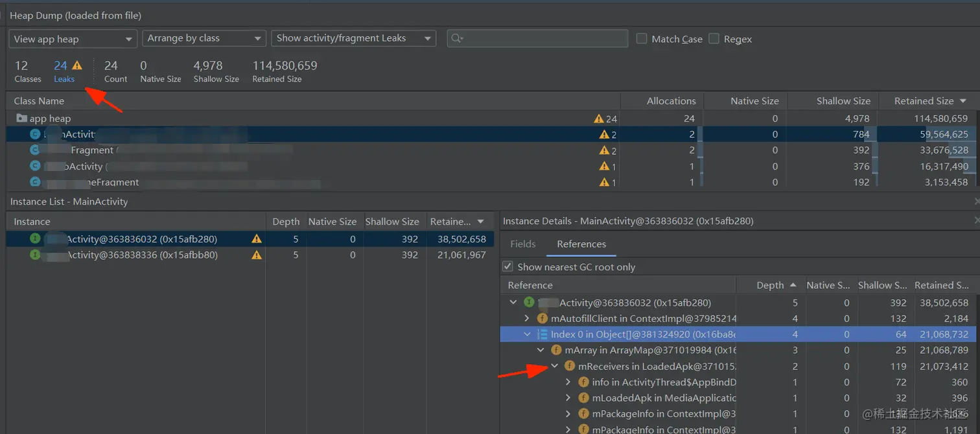This screenshot has height=434, width=980.
Task: Click warning icon on the 33,676,528 row
Action: tap(604, 150)
